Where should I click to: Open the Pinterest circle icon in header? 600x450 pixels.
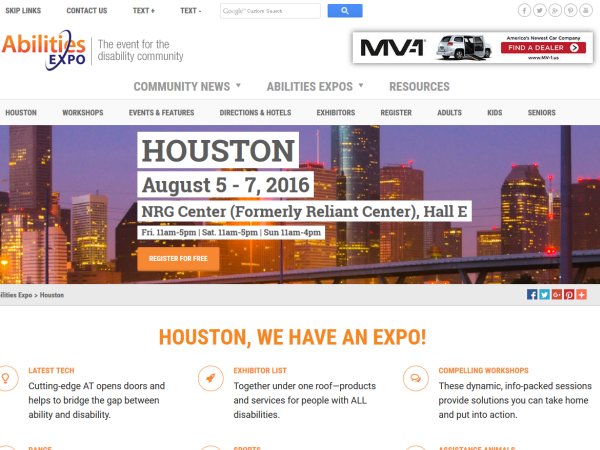570,10
